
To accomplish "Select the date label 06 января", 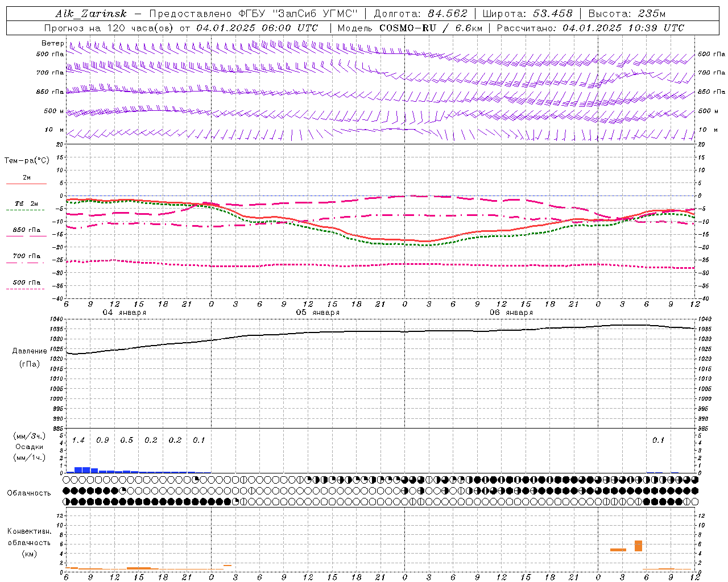I will 511,313.
